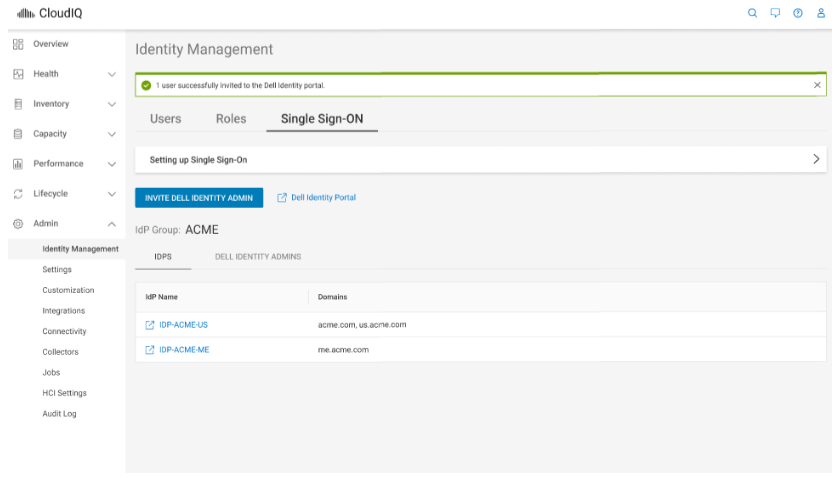Click the me.acme.com domain cell

343,350
